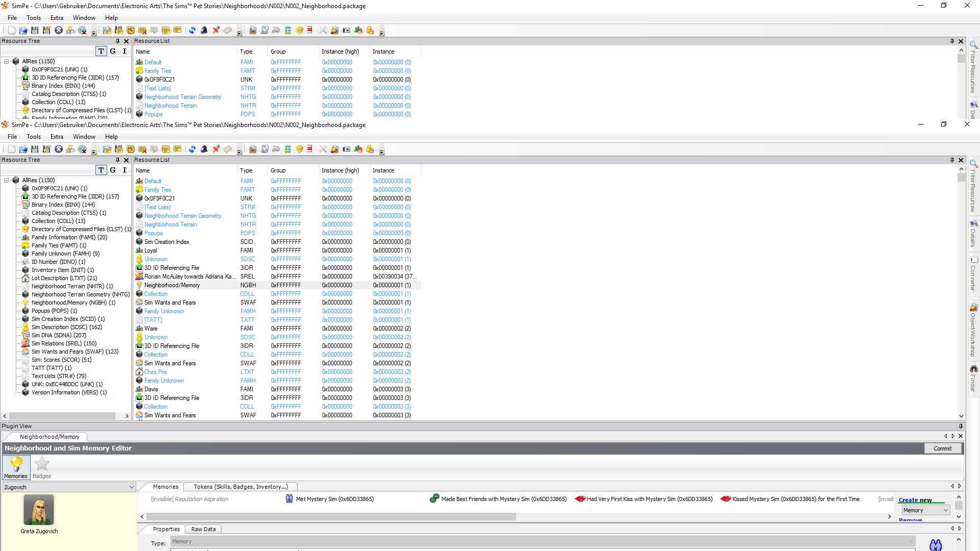The height and width of the screenshot is (551, 980).
Task: Toggle the I instance sort button
Action: (x=124, y=170)
